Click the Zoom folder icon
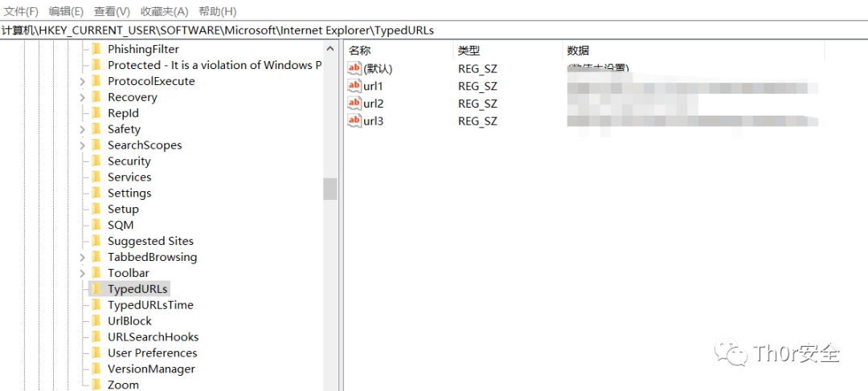 click(x=96, y=385)
